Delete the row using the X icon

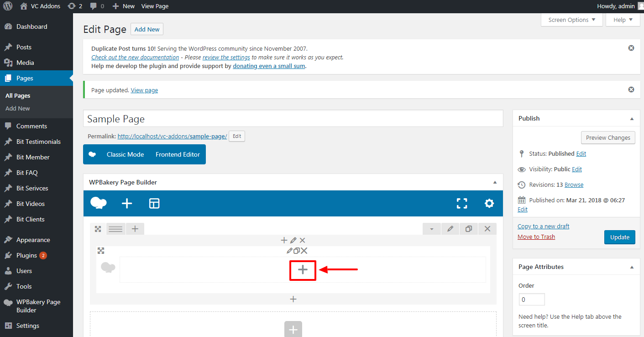click(487, 229)
